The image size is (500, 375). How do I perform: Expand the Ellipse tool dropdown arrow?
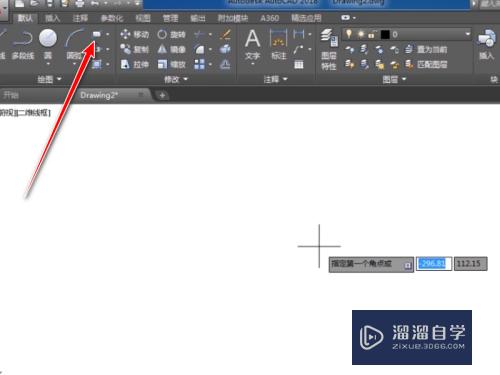[108, 49]
